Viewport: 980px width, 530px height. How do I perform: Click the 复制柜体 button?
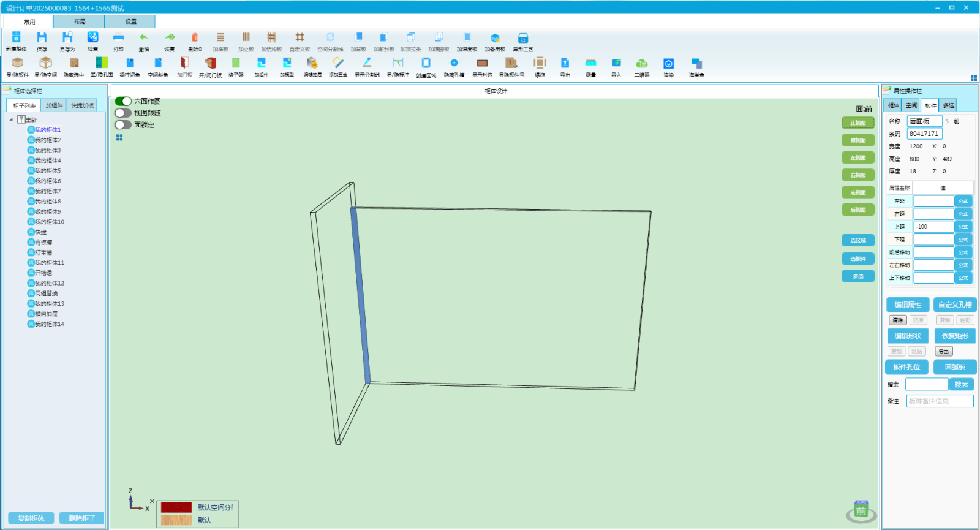click(31, 518)
